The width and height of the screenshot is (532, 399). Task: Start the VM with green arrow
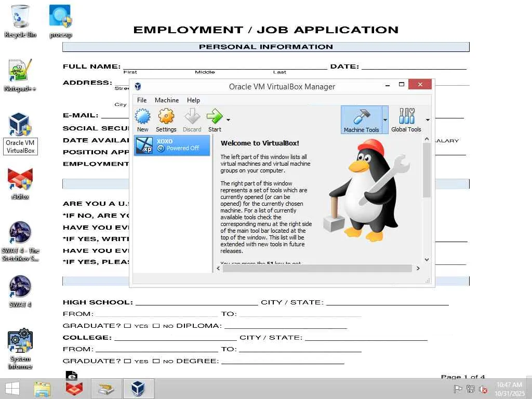click(x=215, y=120)
